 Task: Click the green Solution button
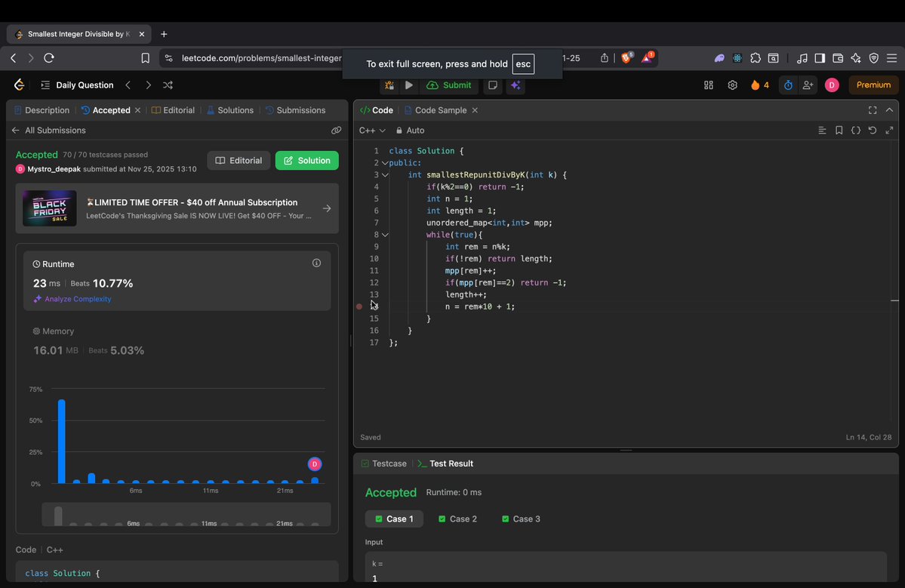point(307,161)
